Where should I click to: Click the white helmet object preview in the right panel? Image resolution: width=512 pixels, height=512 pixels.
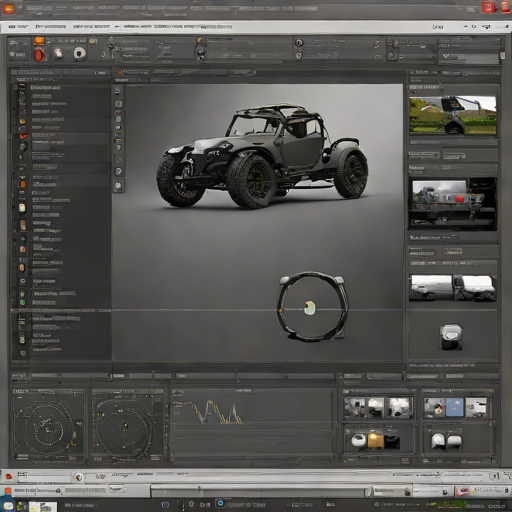coord(451,337)
